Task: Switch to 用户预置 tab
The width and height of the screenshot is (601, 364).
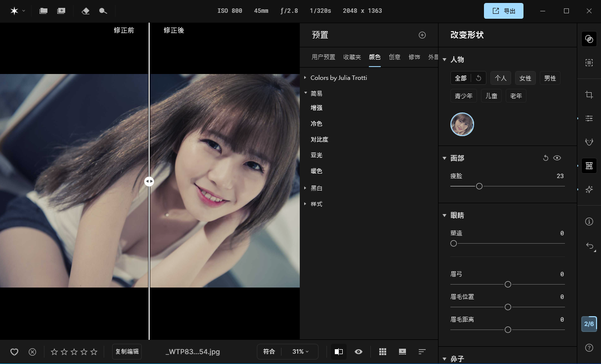Action: (x=323, y=57)
